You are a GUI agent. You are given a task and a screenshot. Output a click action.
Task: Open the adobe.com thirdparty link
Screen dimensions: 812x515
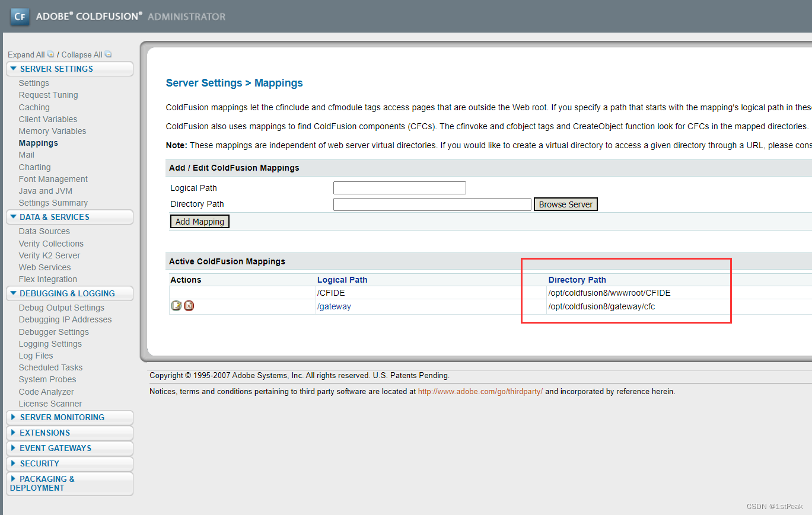(480, 391)
